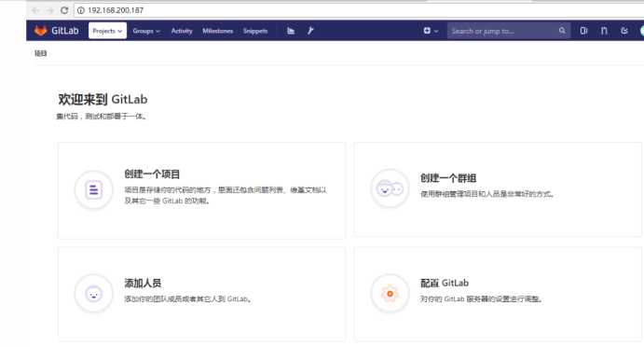This screenshot has height=347, width=644.
Task: Click the 欢迎来到 GitLab heading
Action: pos(103,99)
